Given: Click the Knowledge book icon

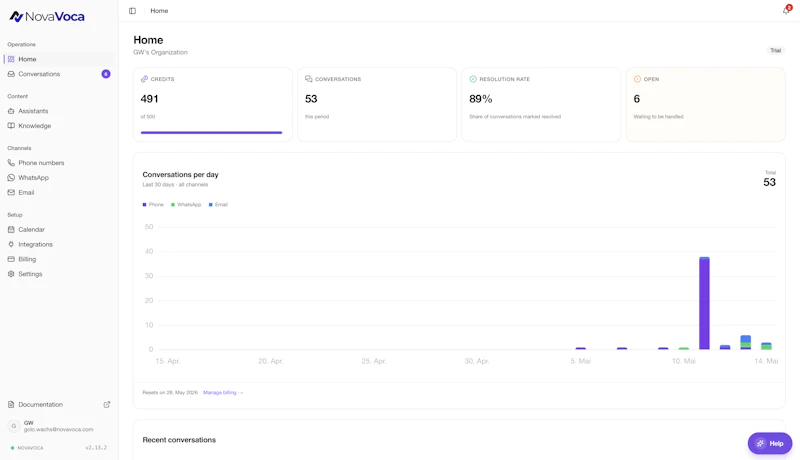Looking at the screenshot, I should pyautogui.click(x=11, y=125).
